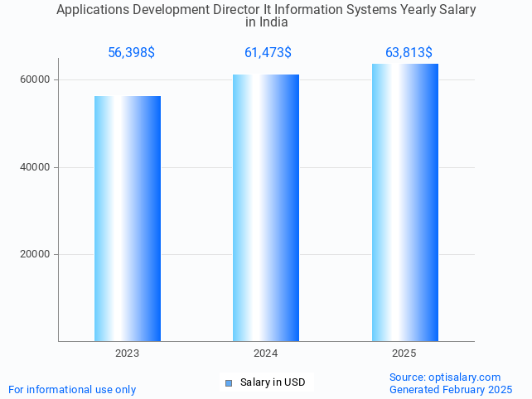The width and height of the screenshot is (532, 399).
Task: Click the 61,473$ value label
Action: tap(268, 52)
